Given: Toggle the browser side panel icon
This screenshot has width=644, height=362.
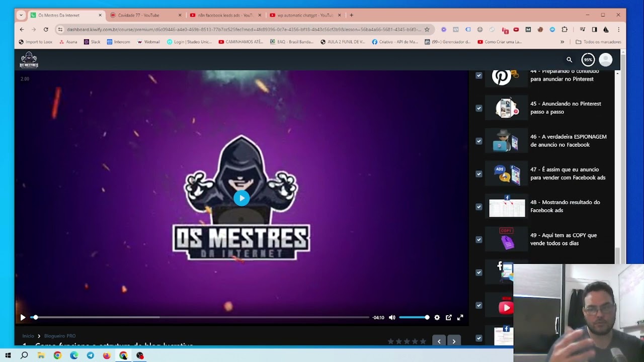Looking at the screenshot, I should coord(594,30).
